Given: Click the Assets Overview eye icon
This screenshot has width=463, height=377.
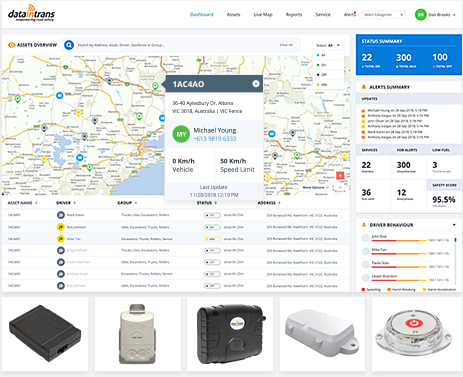Looking at the screenshot, I should (x=12, y=45).
